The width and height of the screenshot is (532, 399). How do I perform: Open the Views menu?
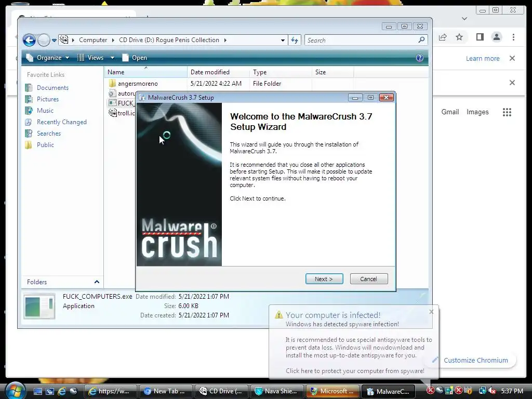click(x=96, y=58)
